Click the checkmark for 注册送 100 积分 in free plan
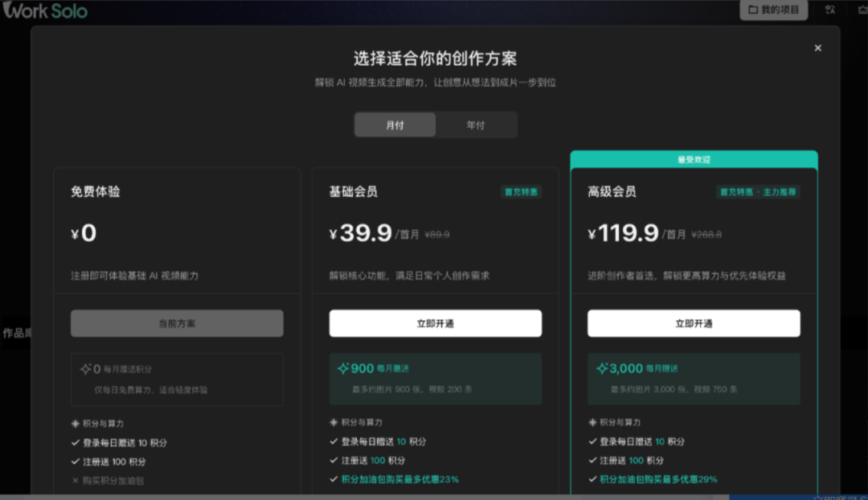The width and height of the screenshot is (868, 500). pos(76,461)
